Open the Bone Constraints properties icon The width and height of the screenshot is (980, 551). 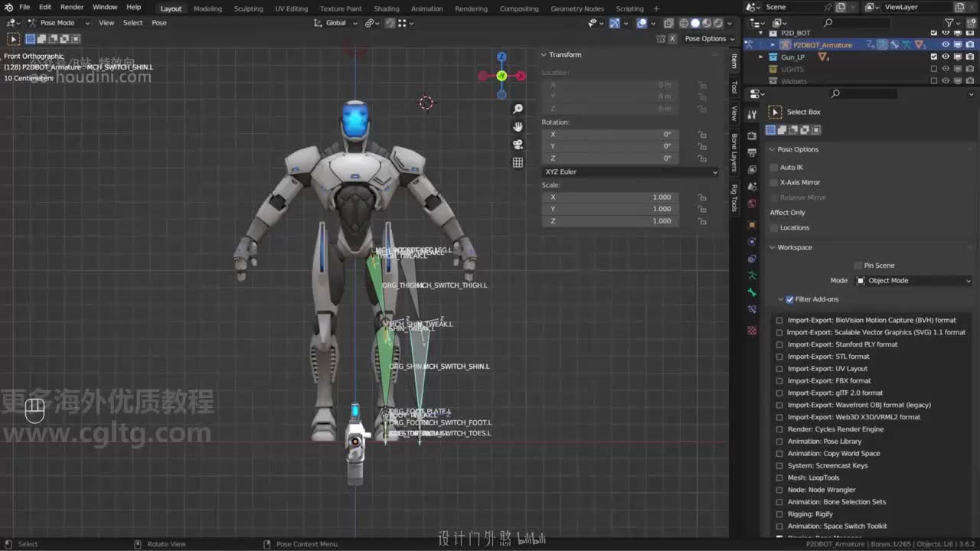752,309
